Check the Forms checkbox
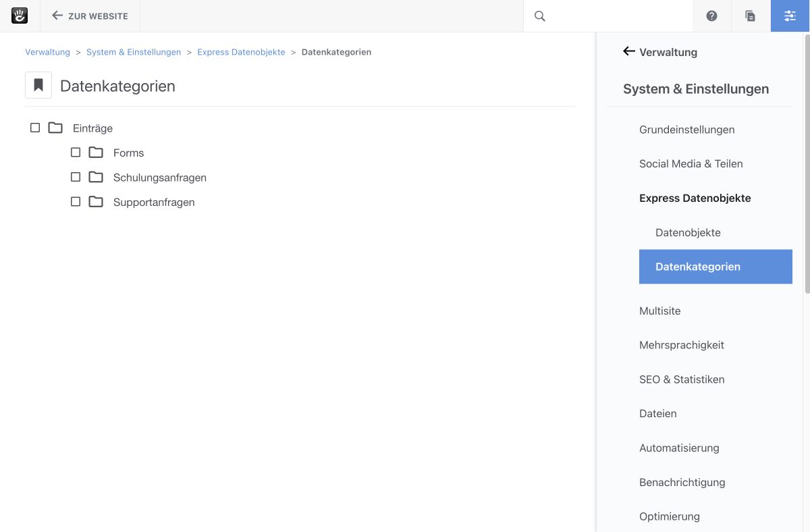 [x=76, y=153]
